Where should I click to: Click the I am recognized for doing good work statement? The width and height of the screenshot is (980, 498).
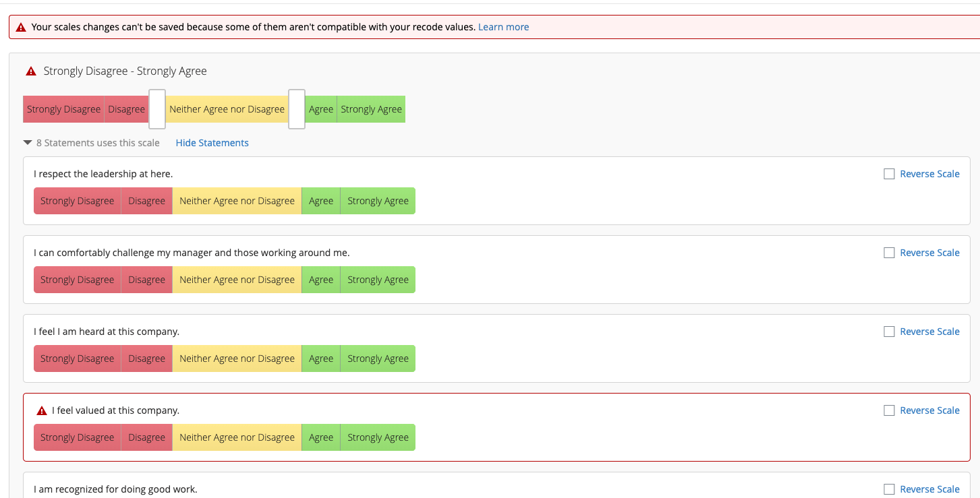(115, 489)
